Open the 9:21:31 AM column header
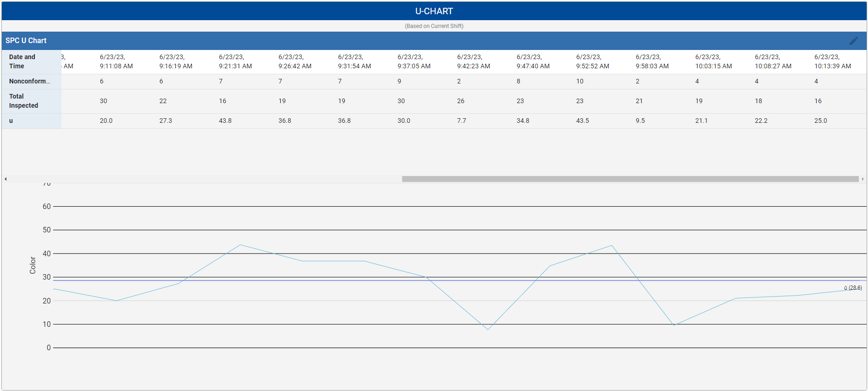868x391 pixels. [235, 61]
